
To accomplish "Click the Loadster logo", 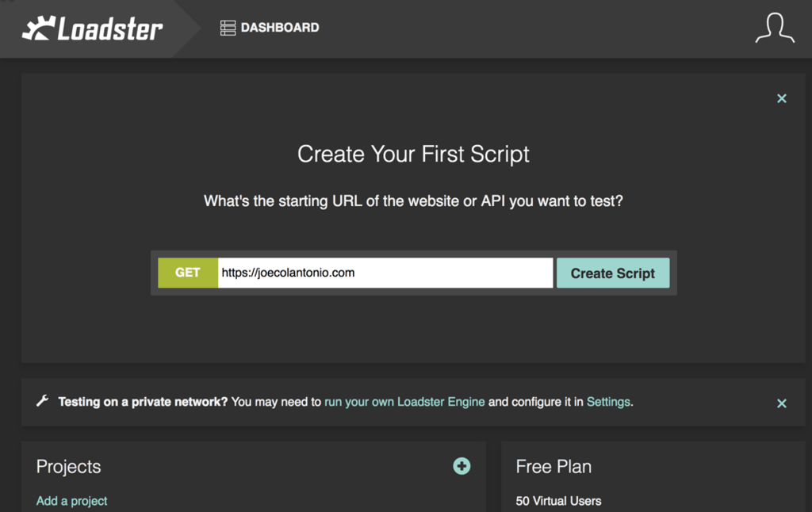I will (x=92, y=29).
